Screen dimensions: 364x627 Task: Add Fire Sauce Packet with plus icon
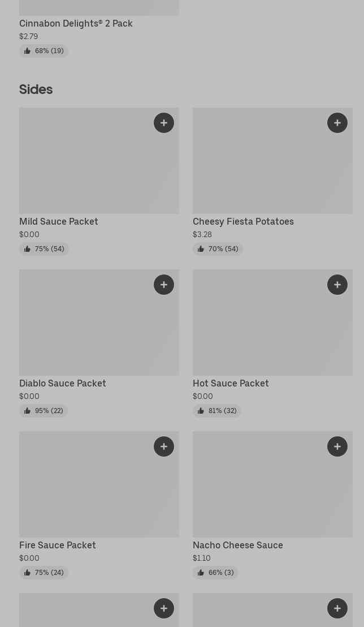(x=164, y=446)
